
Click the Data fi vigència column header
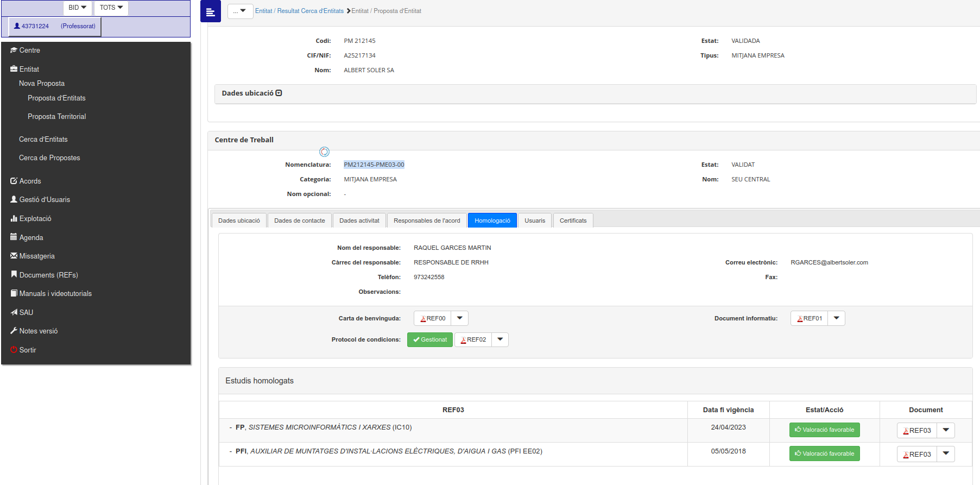click(728, 410)
